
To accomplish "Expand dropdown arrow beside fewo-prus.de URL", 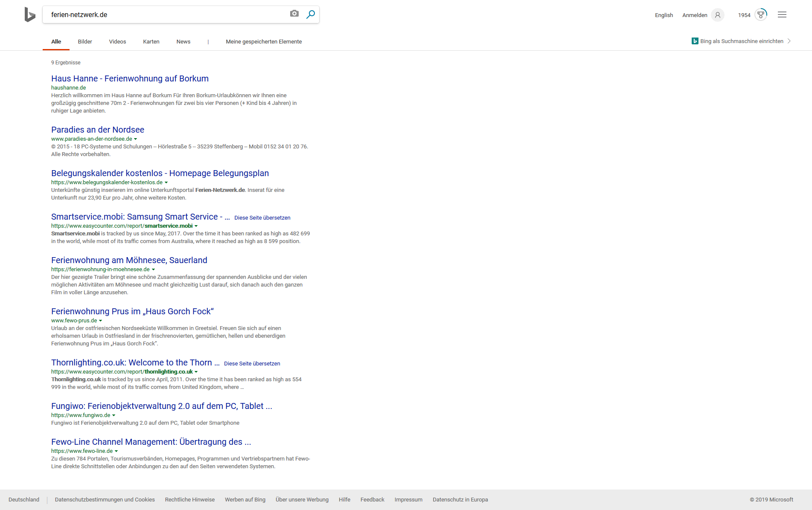I will (x=101, y=321).
